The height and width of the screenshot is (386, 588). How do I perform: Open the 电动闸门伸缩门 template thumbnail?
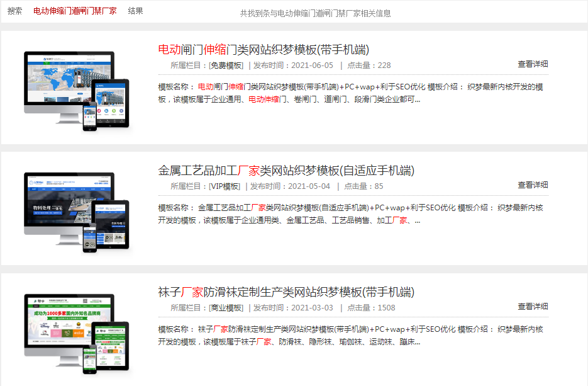[76, 90]
